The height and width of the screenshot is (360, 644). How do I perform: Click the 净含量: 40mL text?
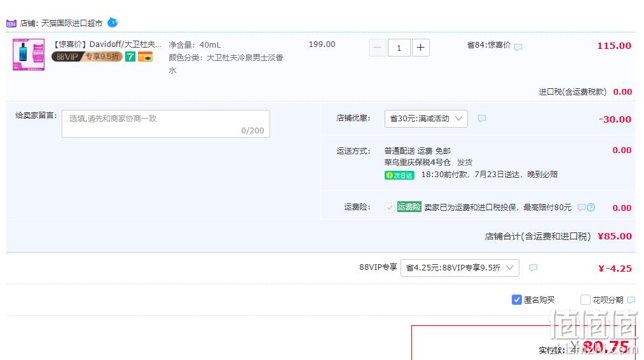pyautogui.click(x=195, y=44)
